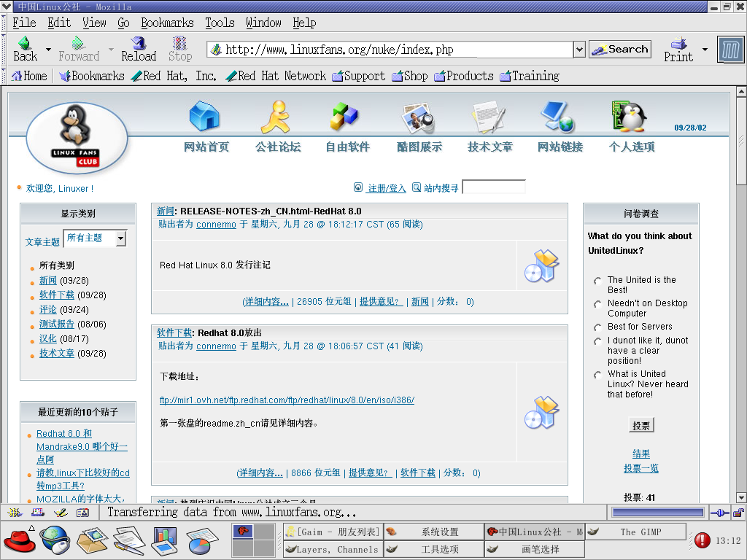This screenshot has width=747, height=560.
Task: Click the security lock icon in status bar
Action: 738,513
